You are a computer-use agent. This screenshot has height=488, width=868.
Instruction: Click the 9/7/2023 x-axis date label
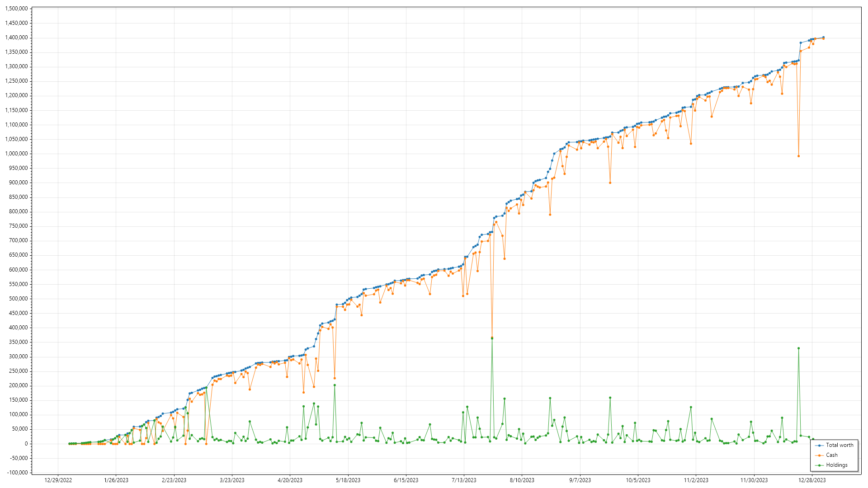pos(580,480)
